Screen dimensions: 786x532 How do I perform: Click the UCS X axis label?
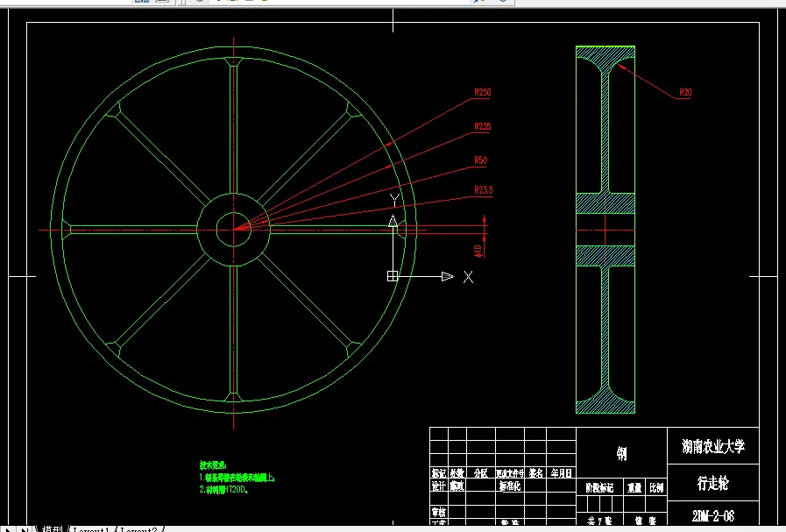click(x=468, y=277)
